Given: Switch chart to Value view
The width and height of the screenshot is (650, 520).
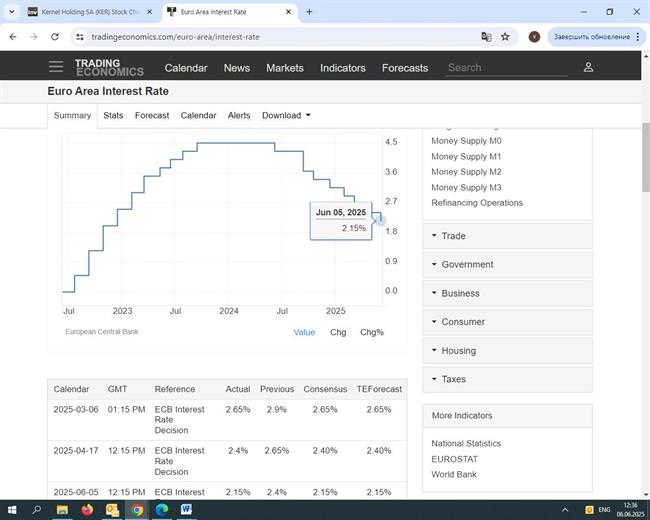Looking at the screenshot, I should pos(304,332).
